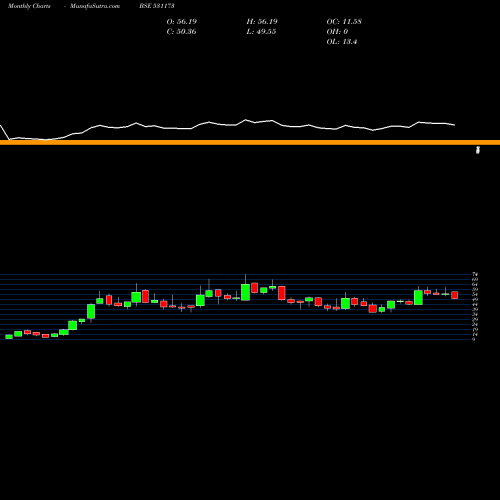500x500 pixels.
Task: Click the close value "C: 50.36"
Action: (x=181, y=31)
